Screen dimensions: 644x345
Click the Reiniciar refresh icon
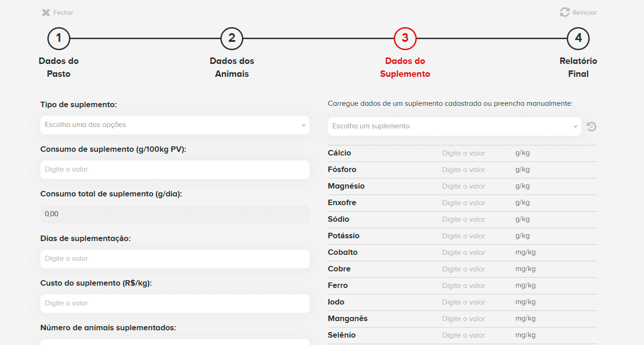[565, 12]
